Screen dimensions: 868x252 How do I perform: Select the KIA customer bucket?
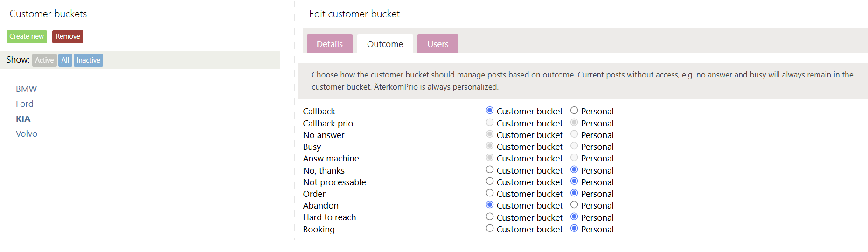23,119
